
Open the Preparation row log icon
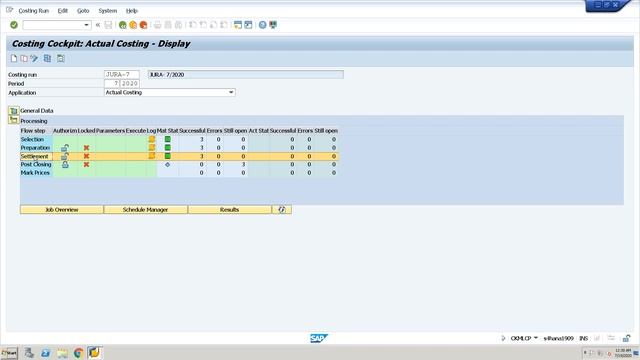coord(151,148)
